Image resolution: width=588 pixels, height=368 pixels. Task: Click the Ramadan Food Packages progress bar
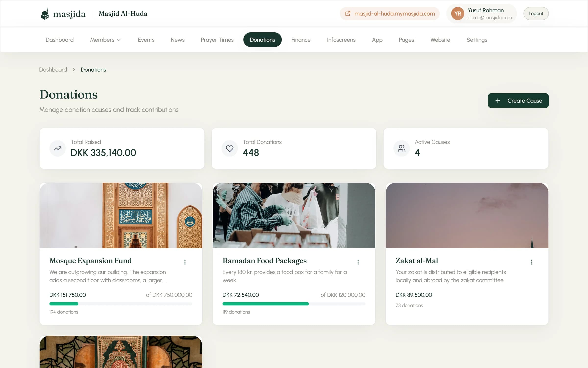(294, 304)
